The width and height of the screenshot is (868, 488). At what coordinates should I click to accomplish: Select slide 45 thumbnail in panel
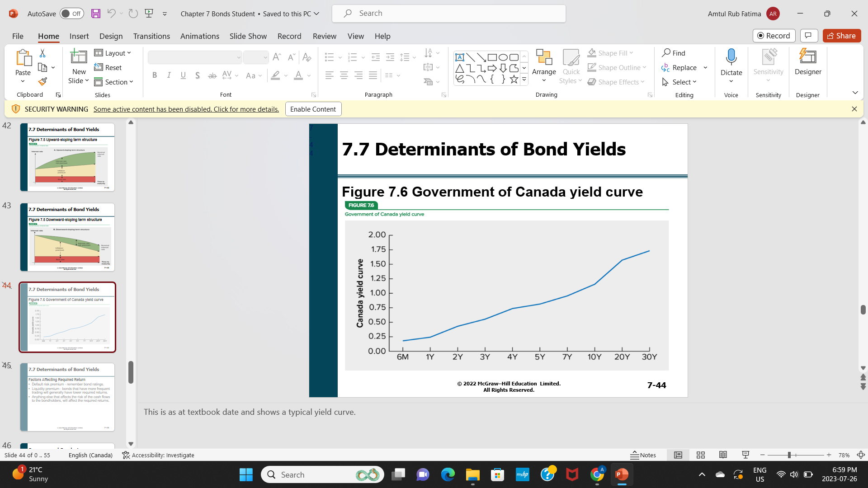67,396
